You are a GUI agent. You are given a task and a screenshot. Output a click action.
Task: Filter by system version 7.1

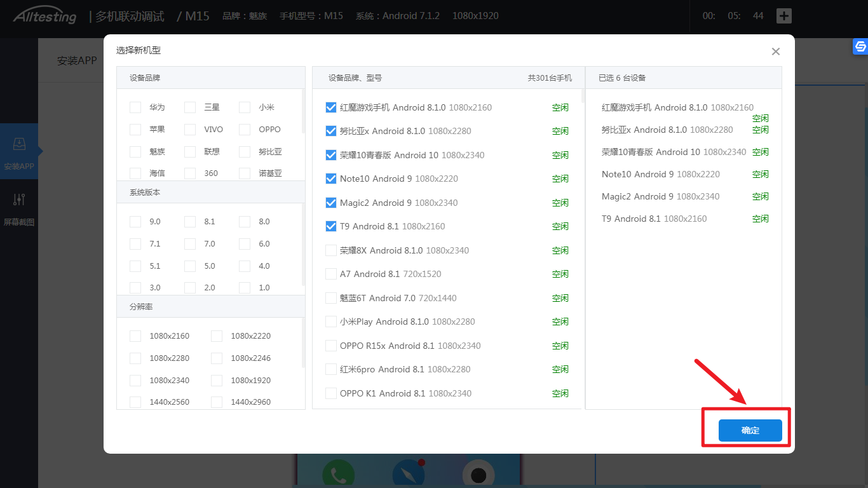click(135, 244)
